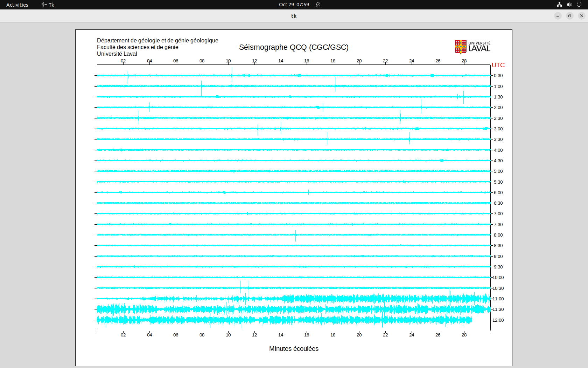Open the Tk application menu
The height and width of the screenshot is (368, 588).
48,5
